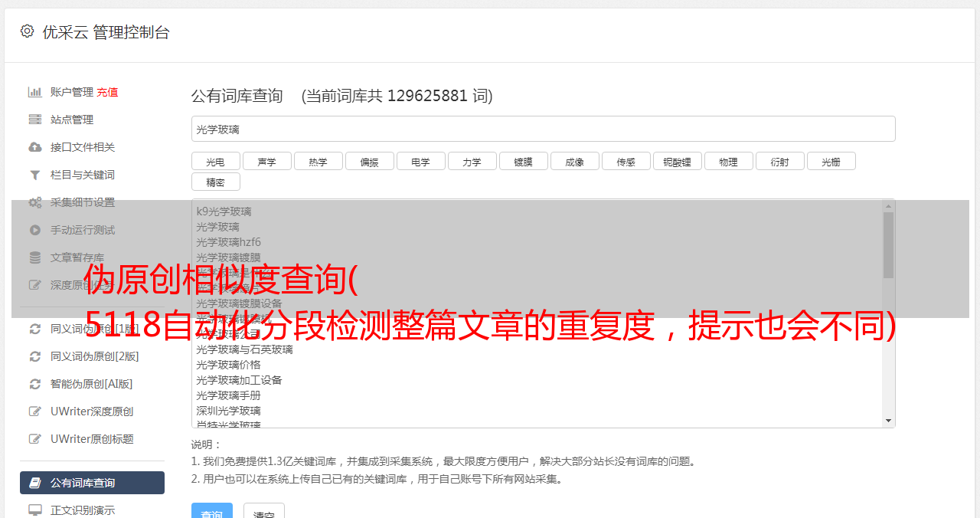Select the 铌酸锂 tag button

coord(678,161)
